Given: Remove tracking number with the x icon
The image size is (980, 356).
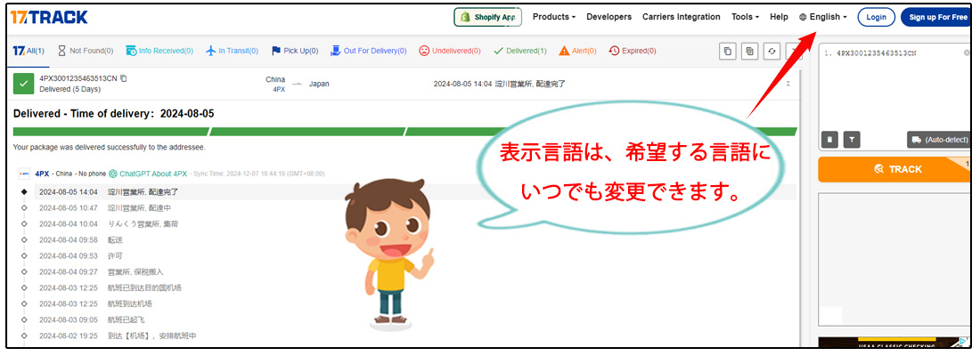Looking at the screenshot, I should [967, 53].
